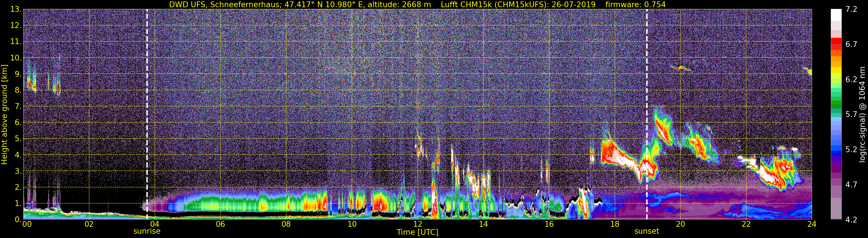Click the height axis tick '13.'
Screen dimensions: 868x238
click(x=16, y=10)
